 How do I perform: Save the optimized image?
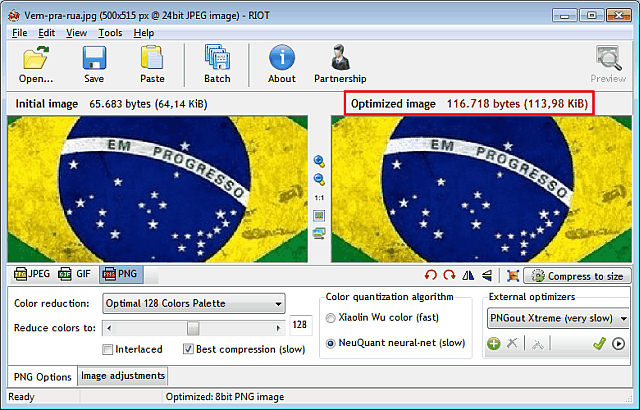pyautogui.click(x=94, y=64)
